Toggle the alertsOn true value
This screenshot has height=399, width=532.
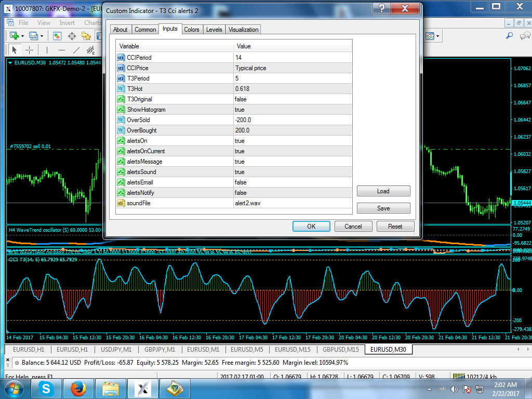pos(240,141)
